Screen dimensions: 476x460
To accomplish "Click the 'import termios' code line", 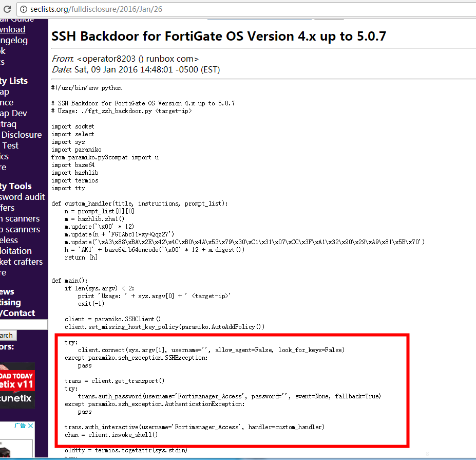I will point(75,180).
